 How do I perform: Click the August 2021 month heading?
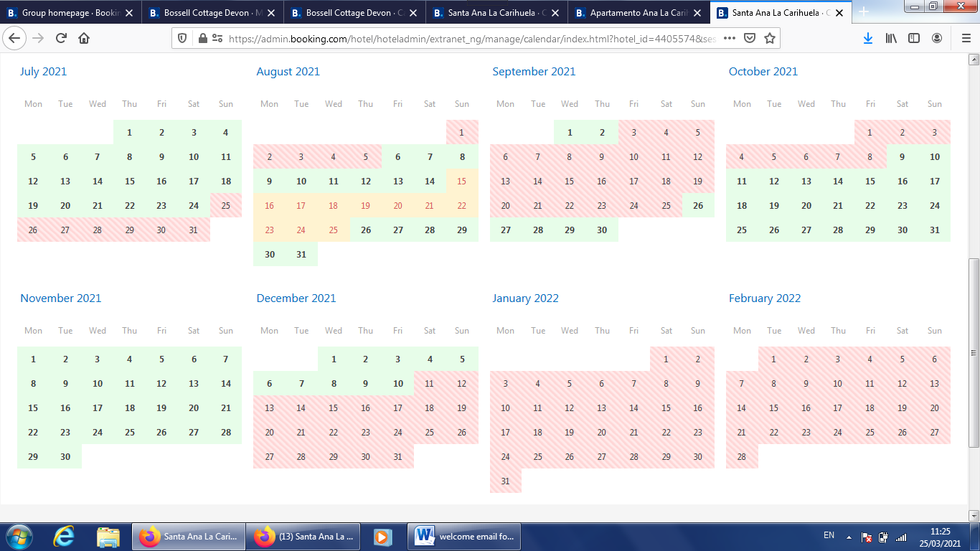288,72
